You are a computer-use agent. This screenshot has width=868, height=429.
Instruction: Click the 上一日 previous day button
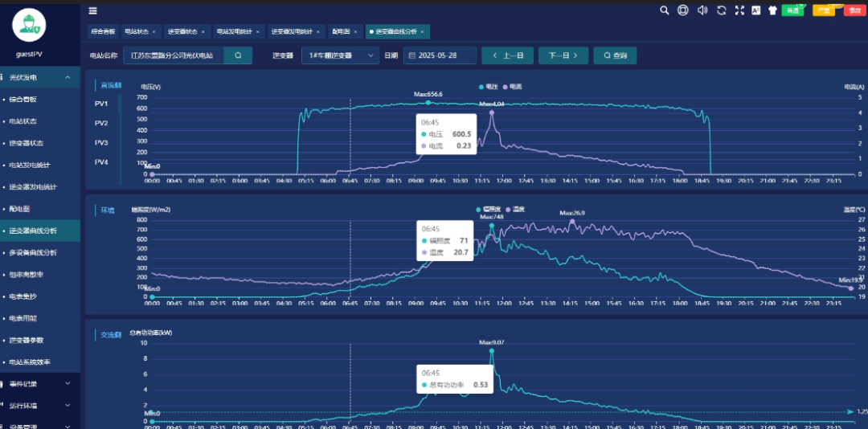(507, 55)
